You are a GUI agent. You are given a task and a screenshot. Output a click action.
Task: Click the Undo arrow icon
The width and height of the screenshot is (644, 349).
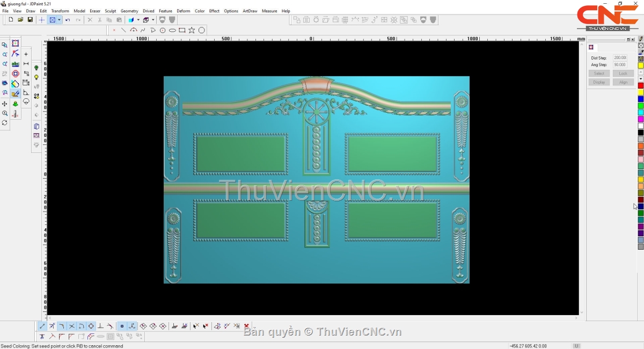68,20
